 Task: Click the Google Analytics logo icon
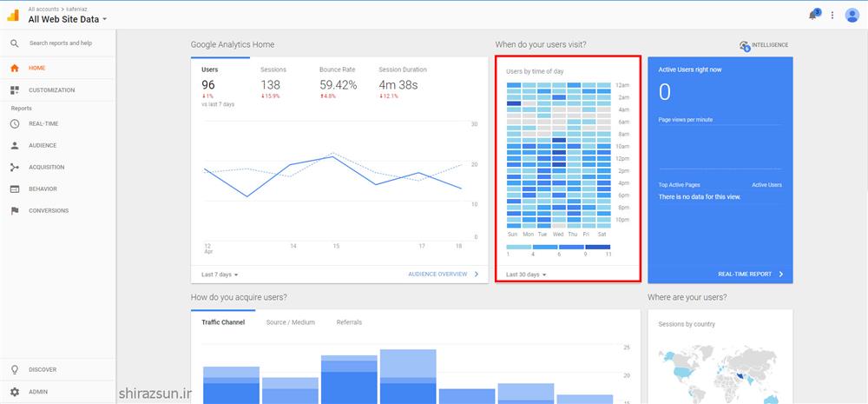13,15
